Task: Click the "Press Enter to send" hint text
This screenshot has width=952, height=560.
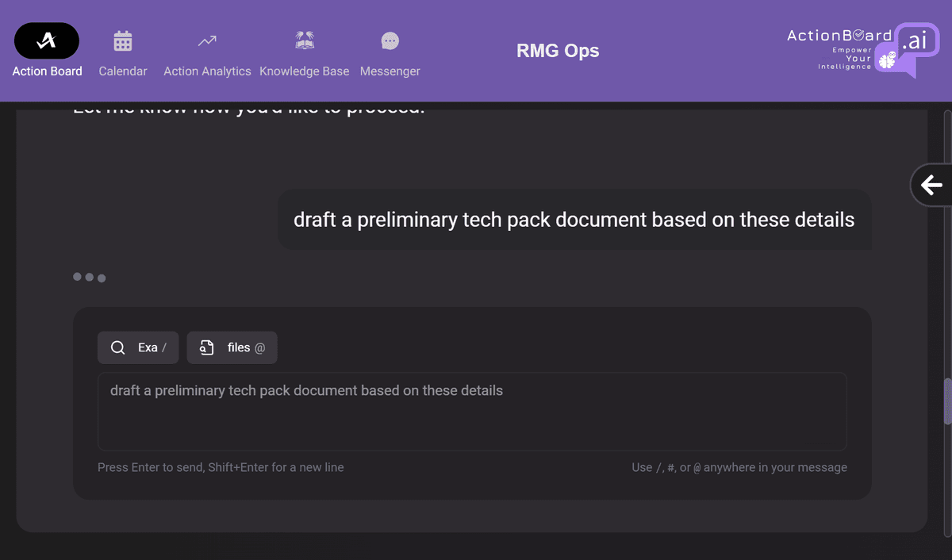Action: tap(221, 468)
